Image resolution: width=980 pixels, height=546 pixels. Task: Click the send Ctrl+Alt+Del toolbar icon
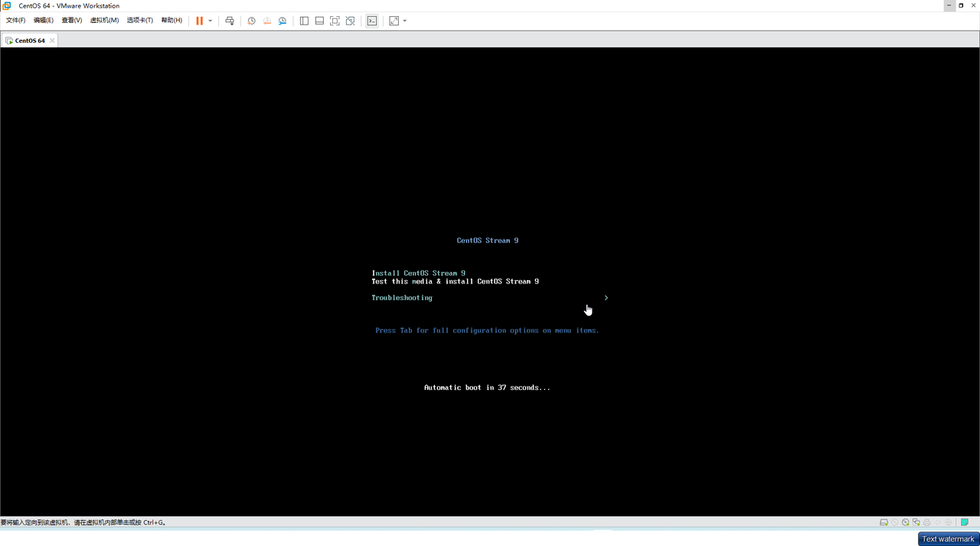point(229,21)
